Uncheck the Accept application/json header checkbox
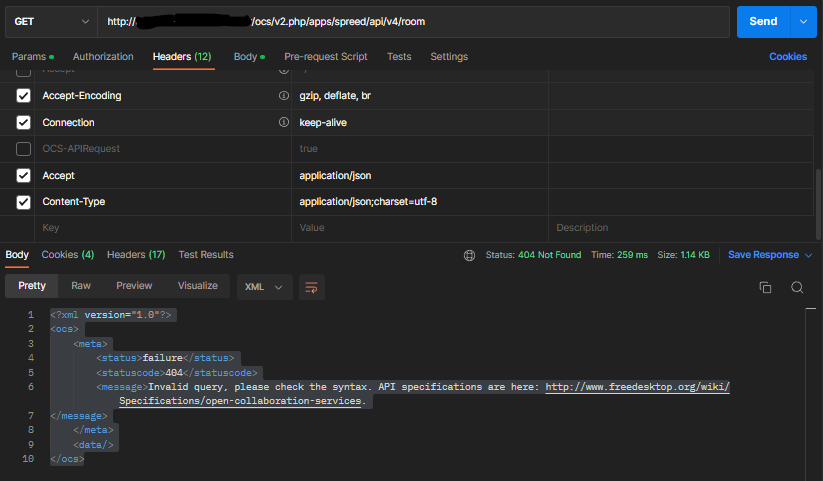This screenshot has height=481, width=823. tap(23, 175)
